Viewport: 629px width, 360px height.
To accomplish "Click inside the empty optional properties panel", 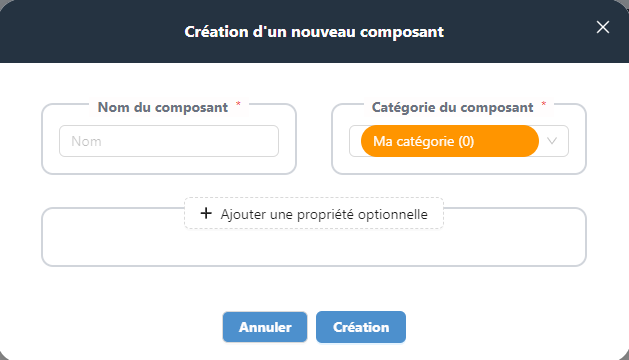I will (x=314, y=247).
